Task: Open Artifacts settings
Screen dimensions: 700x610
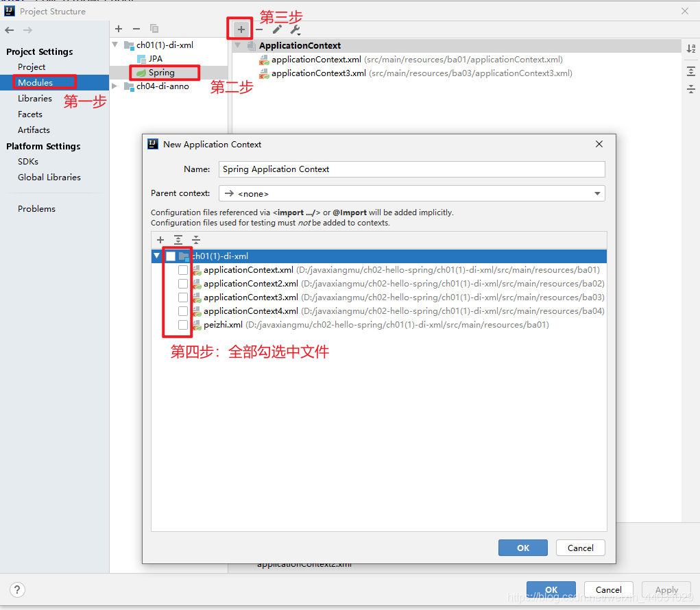Action: (x=34, y=130)
